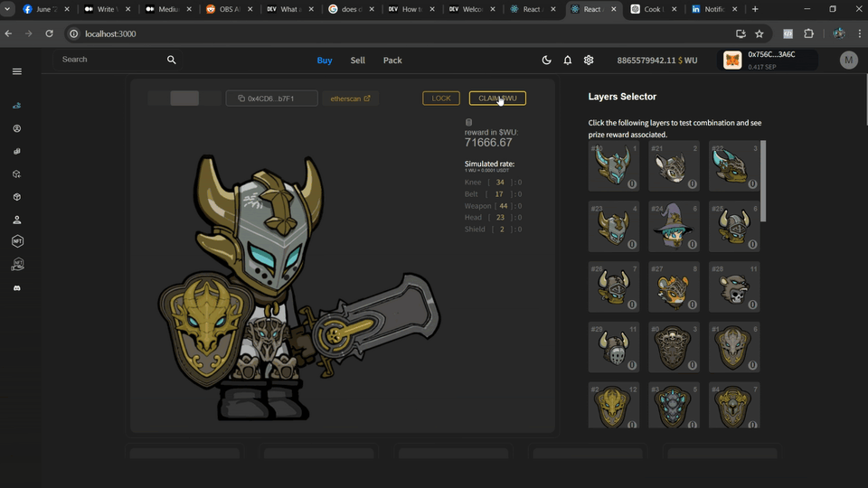Select the #28 bear skull layer

pyautogui.click(x=734, y=286)
